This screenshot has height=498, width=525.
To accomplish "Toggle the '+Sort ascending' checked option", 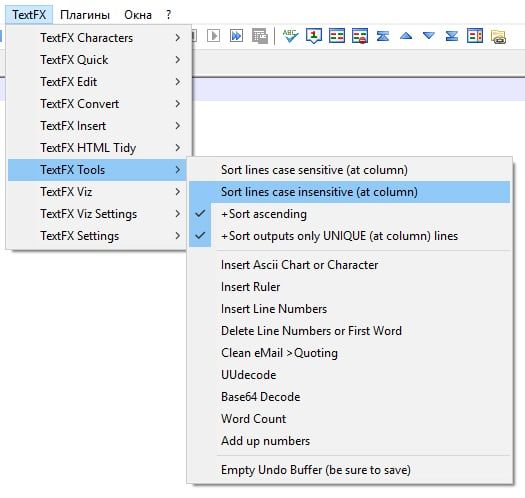I will click(x=350, y=214).
